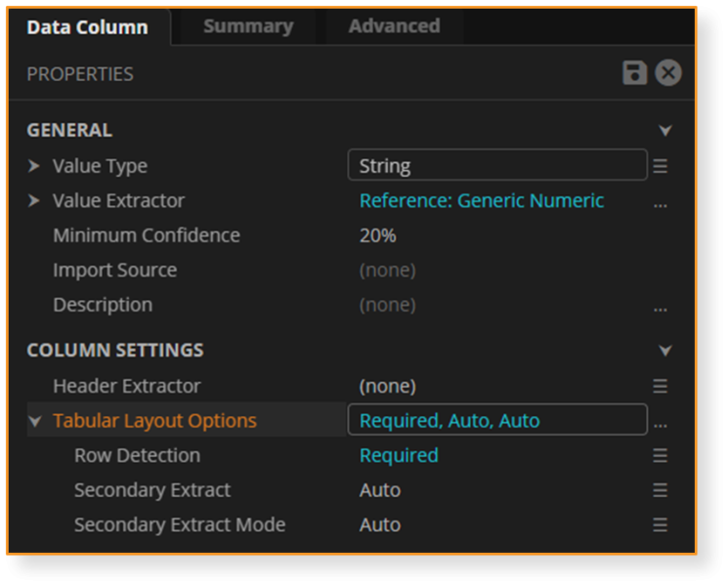Screen dimensions: 728x586
Task: Open the Secondary Extract menu icon
Action: (x=661, y=490)
